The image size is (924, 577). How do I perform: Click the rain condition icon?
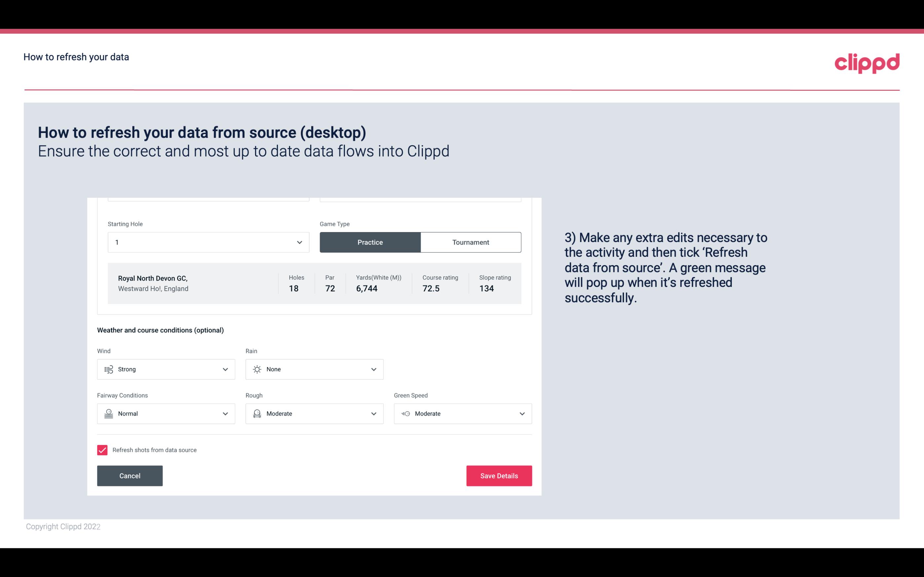click(257, 369)
